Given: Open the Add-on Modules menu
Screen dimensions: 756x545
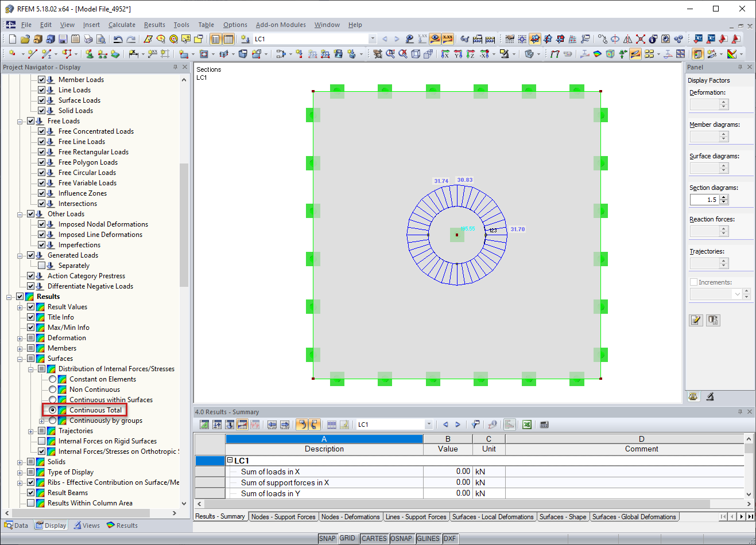Looking at the screenshot, I should (x=281, y=25).
